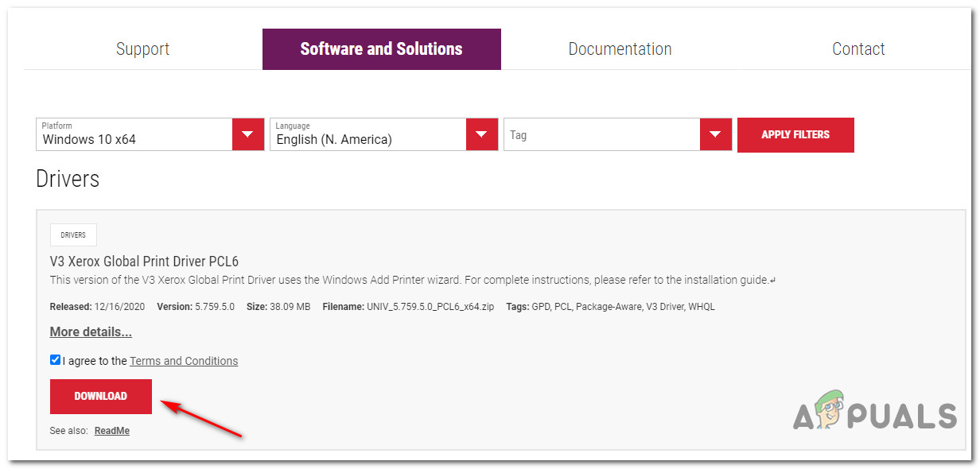Click the red Download button
The image size is (980, 469).
pyautogui.click(x=101, y=396)
